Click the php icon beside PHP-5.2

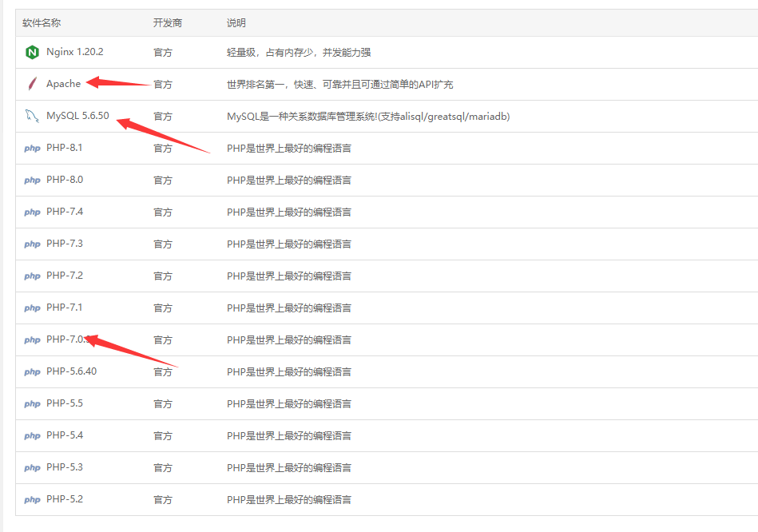click(32, 500)
